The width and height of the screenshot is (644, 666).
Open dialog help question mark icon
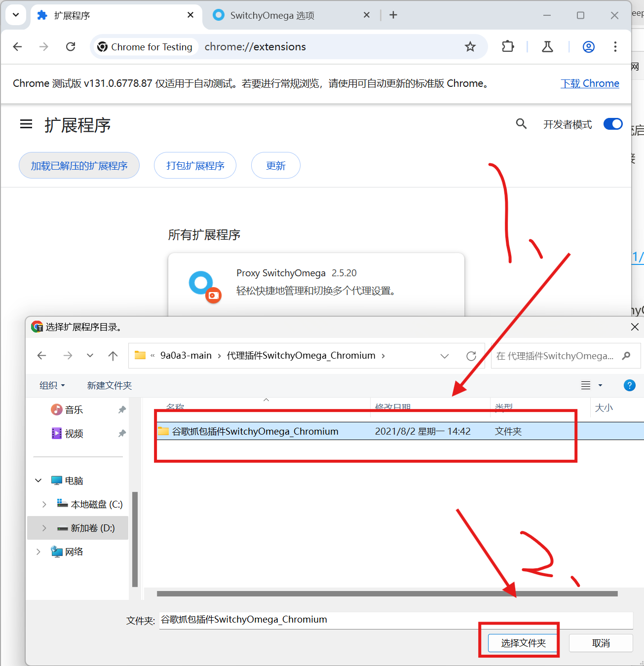point(630,385)
